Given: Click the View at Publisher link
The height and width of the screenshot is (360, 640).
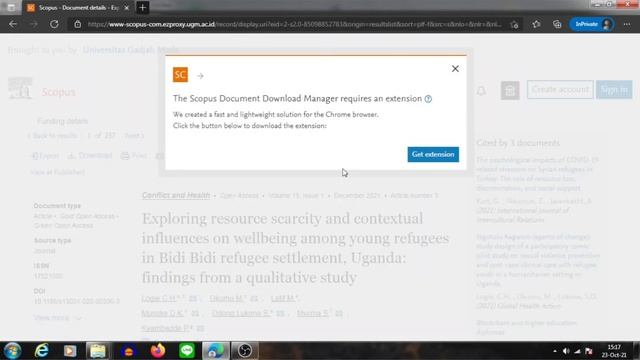Looking at the screenshot, I should pyautogui.click(x=58, y=172).
